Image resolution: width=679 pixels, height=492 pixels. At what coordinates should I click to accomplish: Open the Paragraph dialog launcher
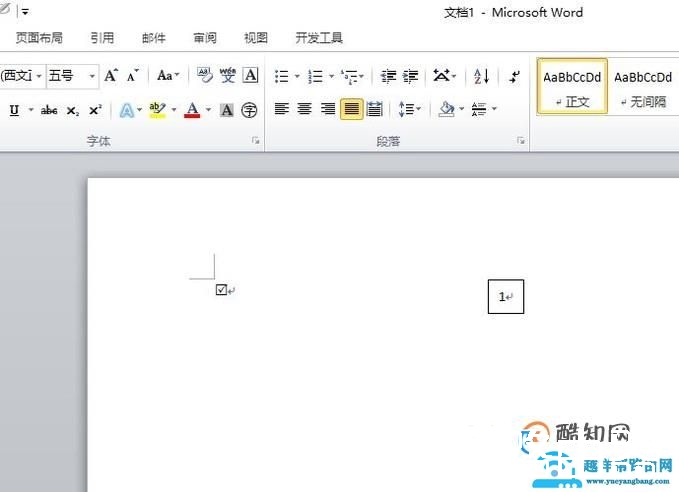pos(521,140)
